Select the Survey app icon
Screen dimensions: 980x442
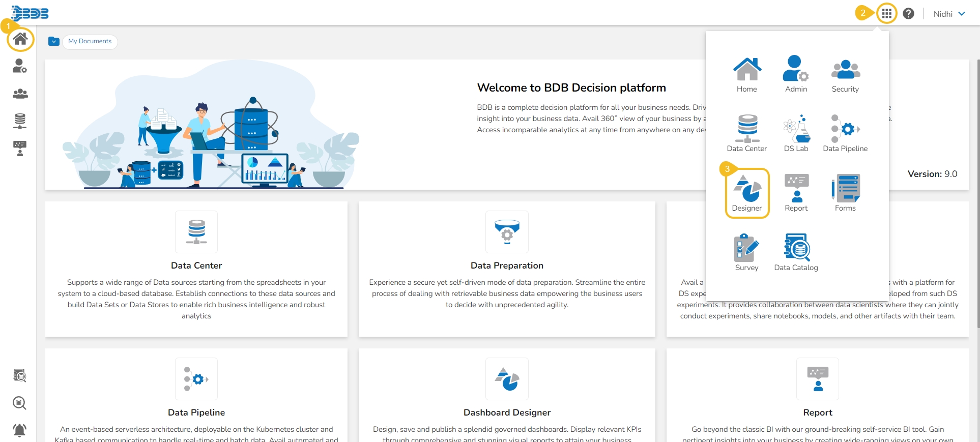(746, 252)
